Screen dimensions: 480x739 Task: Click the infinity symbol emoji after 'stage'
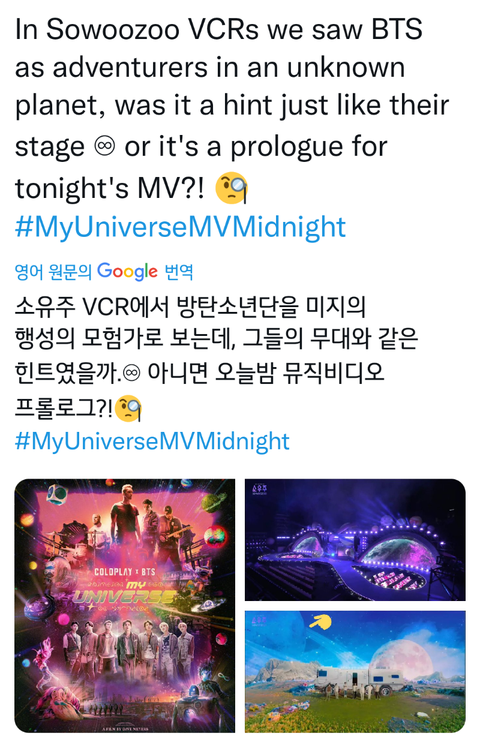pyautogui.click(x=105, y=147)
